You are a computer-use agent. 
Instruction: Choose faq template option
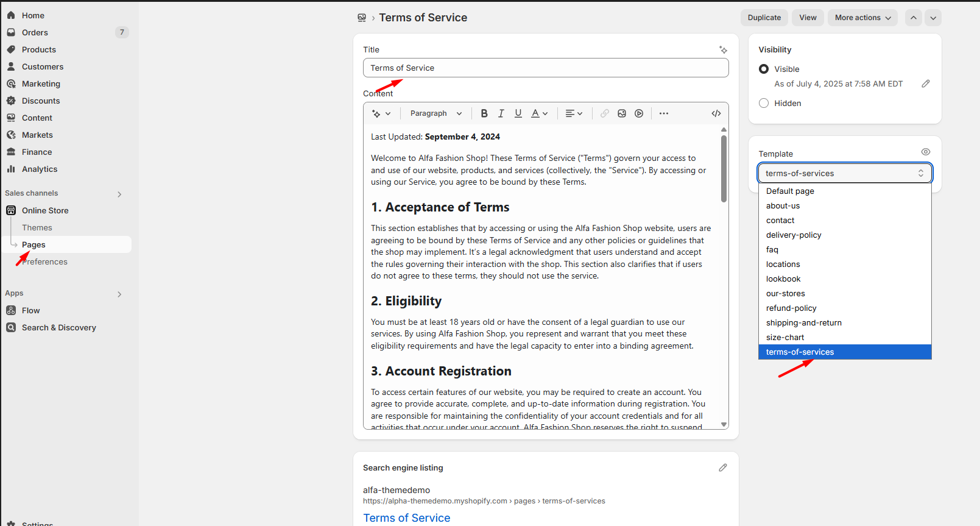tap(845, 249)
